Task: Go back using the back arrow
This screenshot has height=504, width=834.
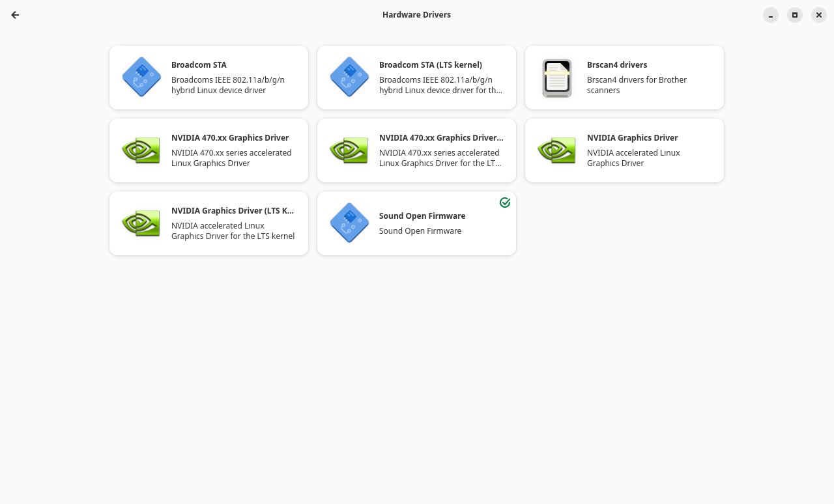Action: [x=15, y=15]
